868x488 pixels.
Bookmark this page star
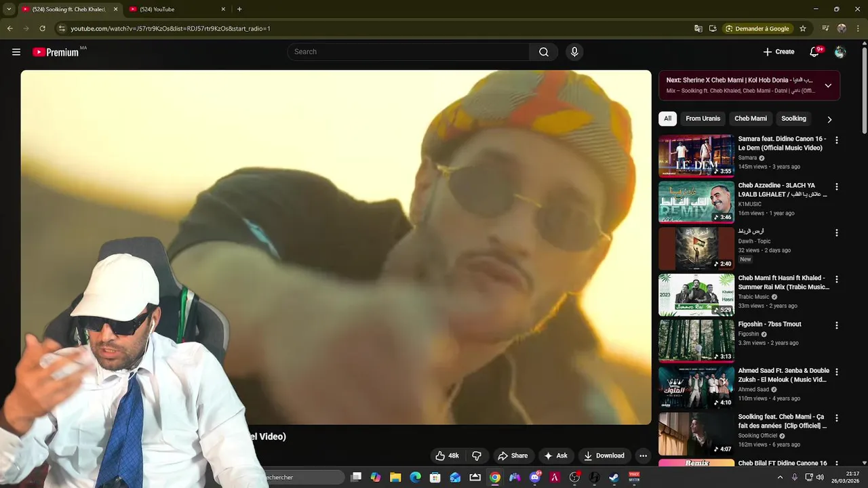[803, 28]
